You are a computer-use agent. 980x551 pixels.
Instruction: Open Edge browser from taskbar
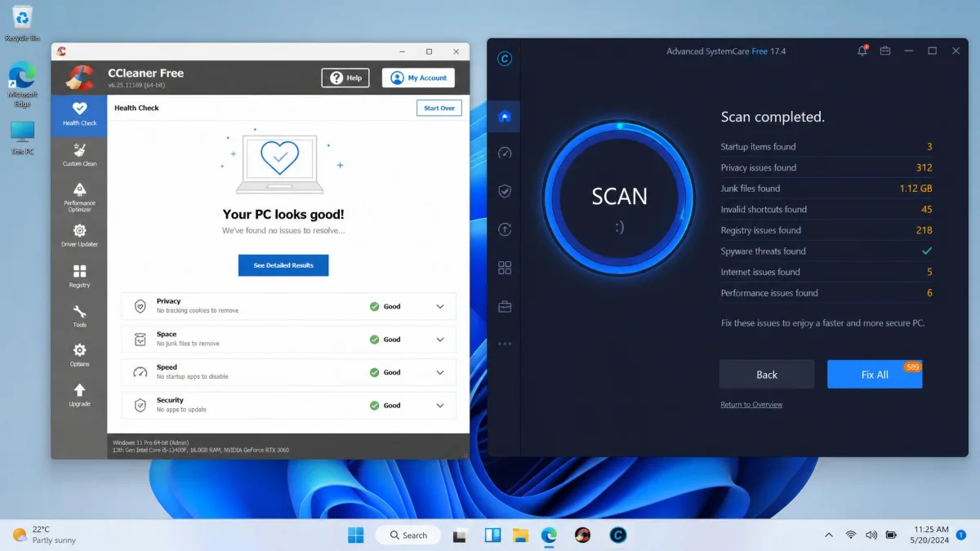pos(550,535)
